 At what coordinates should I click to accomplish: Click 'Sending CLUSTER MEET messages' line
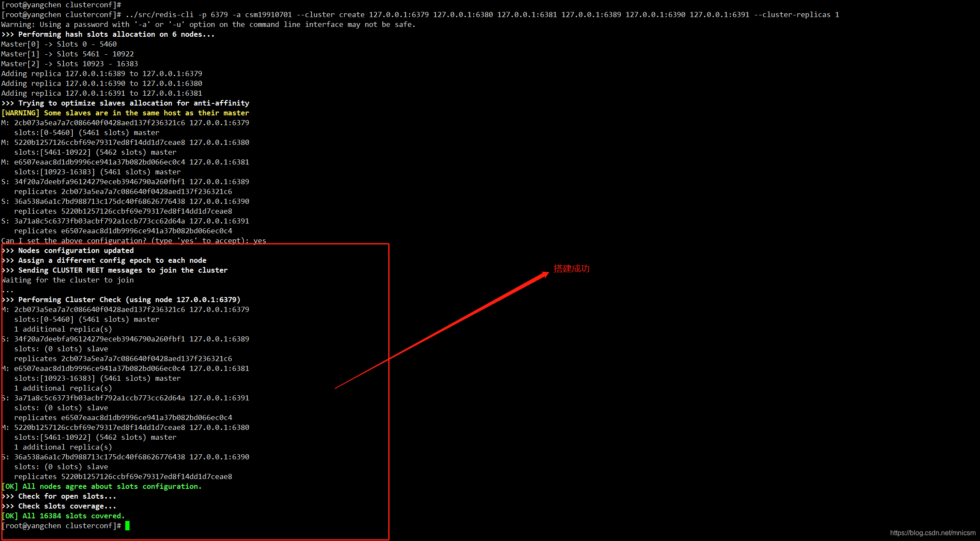pyautogui.click(x=115, y=270)
